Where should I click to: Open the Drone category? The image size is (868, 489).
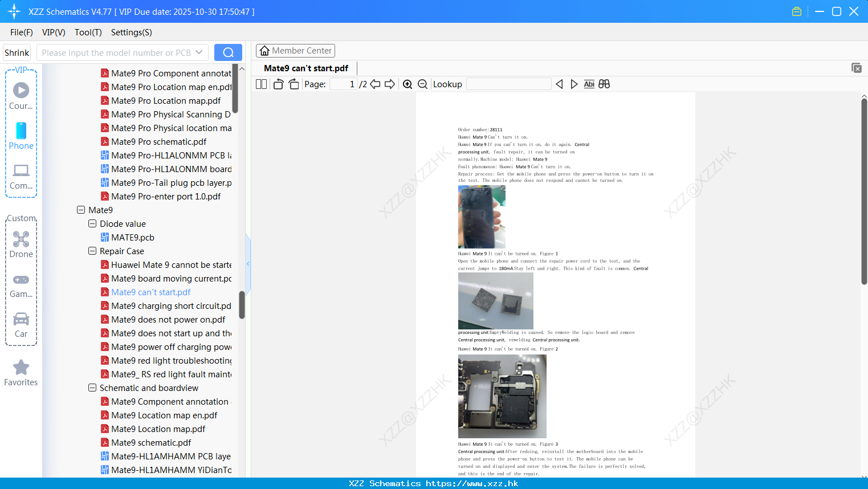tap(21, 244)
